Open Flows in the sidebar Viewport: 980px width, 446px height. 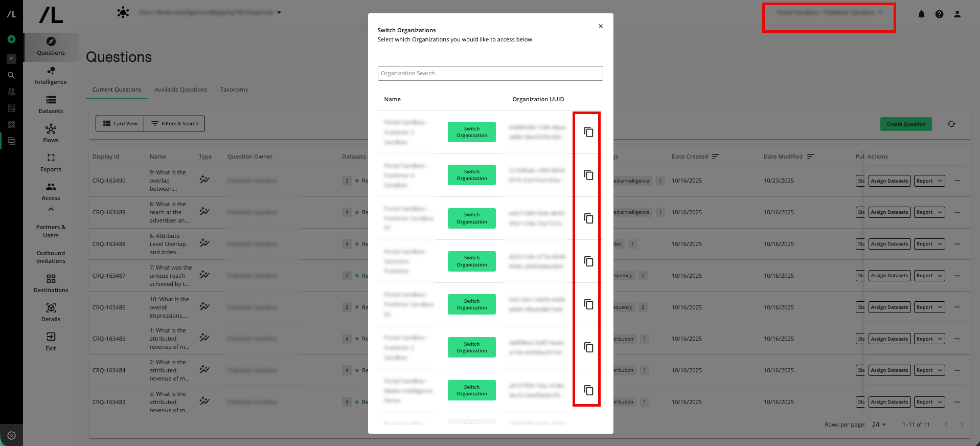coord(51,133)
